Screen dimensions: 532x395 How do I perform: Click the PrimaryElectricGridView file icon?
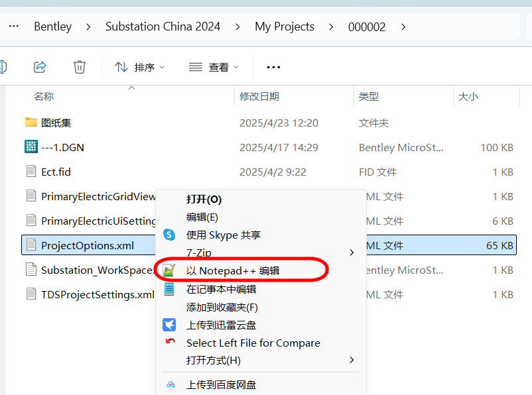[x=31, y=196]
